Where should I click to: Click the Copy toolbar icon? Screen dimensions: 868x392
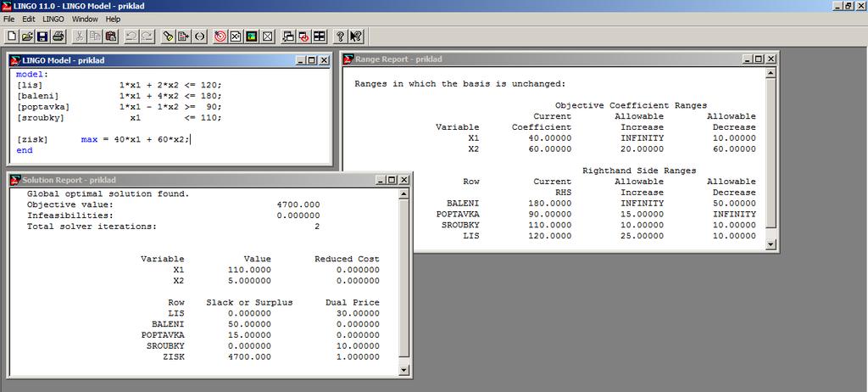(x=95, y=36)
